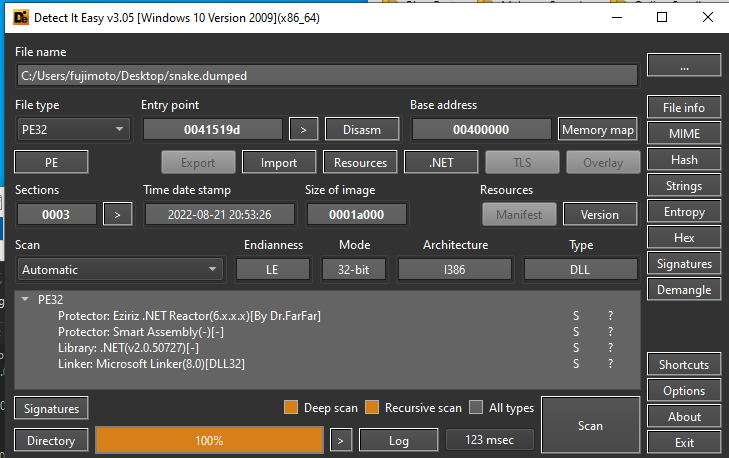Viewport: 729px width, 458px height.
Task: Click the arrow button next to progress bar
Action: [341, 440]
